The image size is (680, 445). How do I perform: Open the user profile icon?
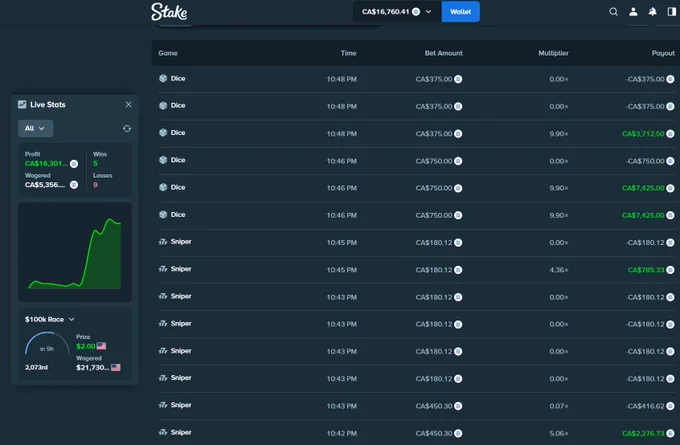pyautogui.click(x=633, y=12)
